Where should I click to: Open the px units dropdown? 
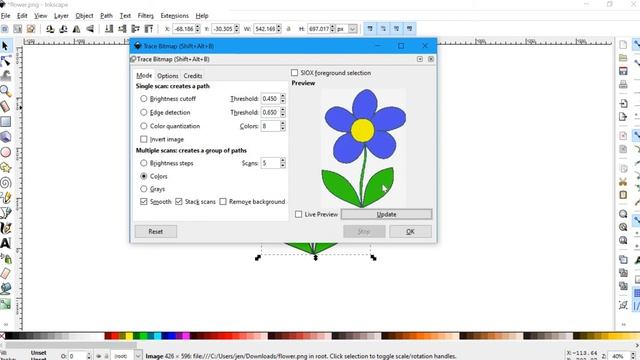tap(352, 29)
